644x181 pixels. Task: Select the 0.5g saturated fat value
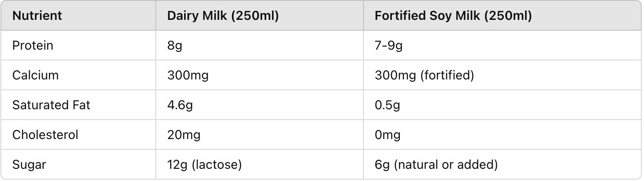tap(387, 105)
